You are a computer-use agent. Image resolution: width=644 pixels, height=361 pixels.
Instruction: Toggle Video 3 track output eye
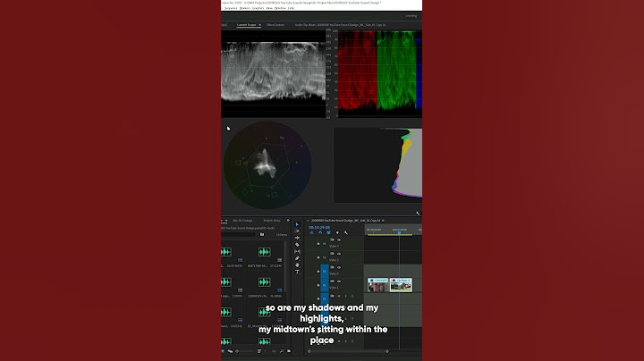(339, 254)
